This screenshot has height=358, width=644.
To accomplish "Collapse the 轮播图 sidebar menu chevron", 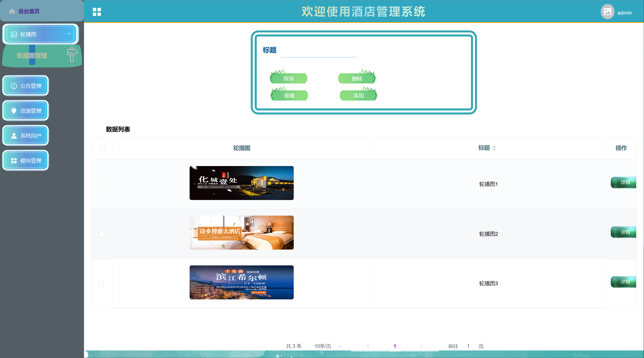I will (69, 34).
